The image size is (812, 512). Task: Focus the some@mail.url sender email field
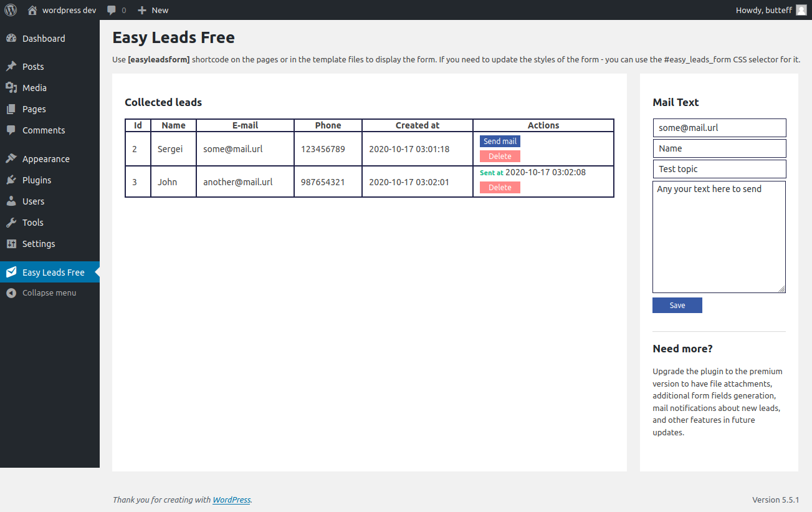click(x=719, y=128)
